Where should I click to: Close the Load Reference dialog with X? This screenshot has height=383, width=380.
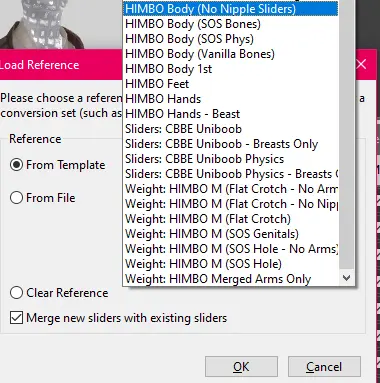(361, 64)
